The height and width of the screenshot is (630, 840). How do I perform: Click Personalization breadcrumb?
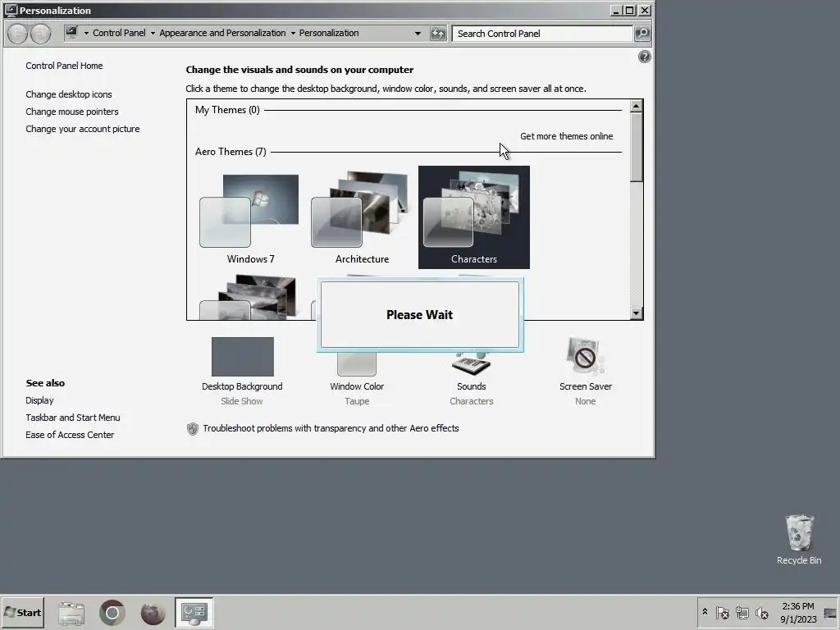[329, 33]
